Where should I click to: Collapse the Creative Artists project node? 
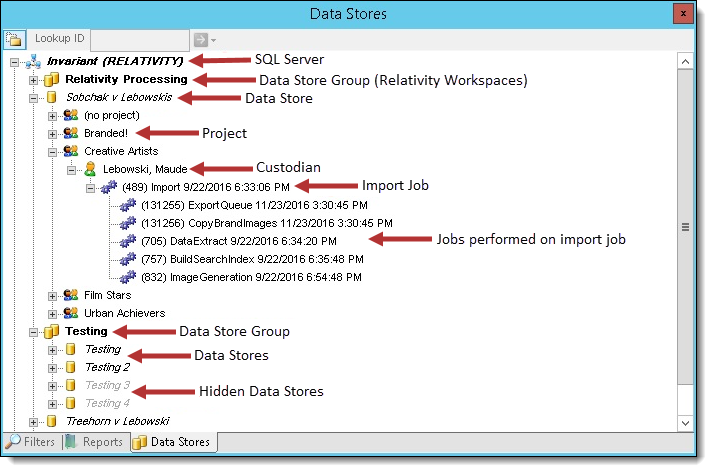(52, 152)
